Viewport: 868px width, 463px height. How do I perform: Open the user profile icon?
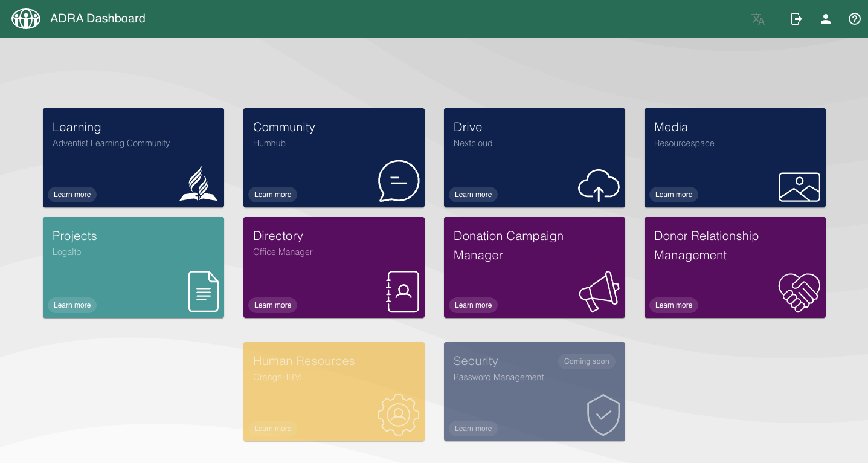click(826, 19)
